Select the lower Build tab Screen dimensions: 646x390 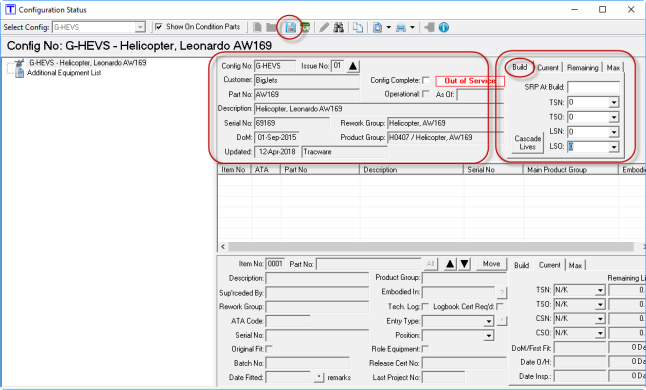521,265
